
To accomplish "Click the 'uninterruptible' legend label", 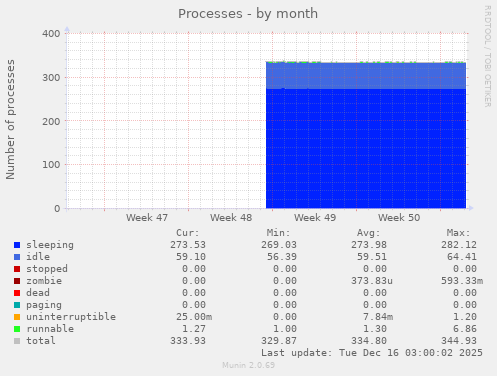I will [71, 317].
